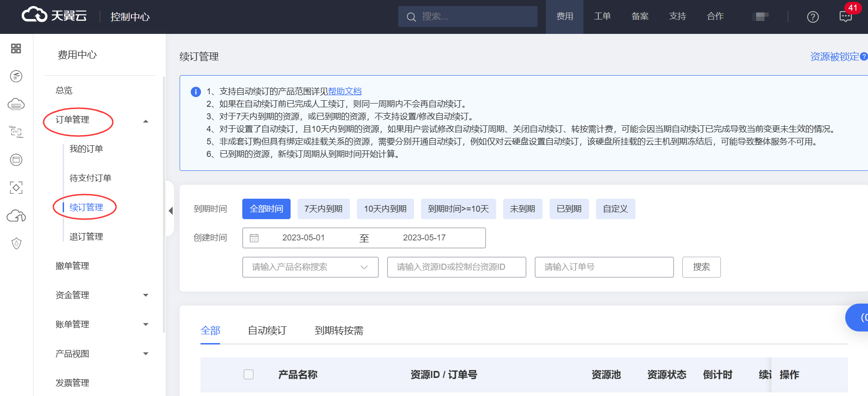Viewport: 868px width, 396px height.
Task: Click the help question mark icon
Action: [x=813, y=17]
